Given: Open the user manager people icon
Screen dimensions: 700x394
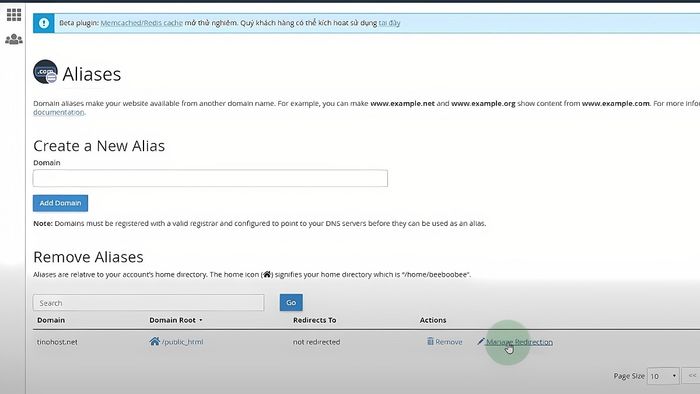Looking at the screenshot, I should (x=14, y=39).
